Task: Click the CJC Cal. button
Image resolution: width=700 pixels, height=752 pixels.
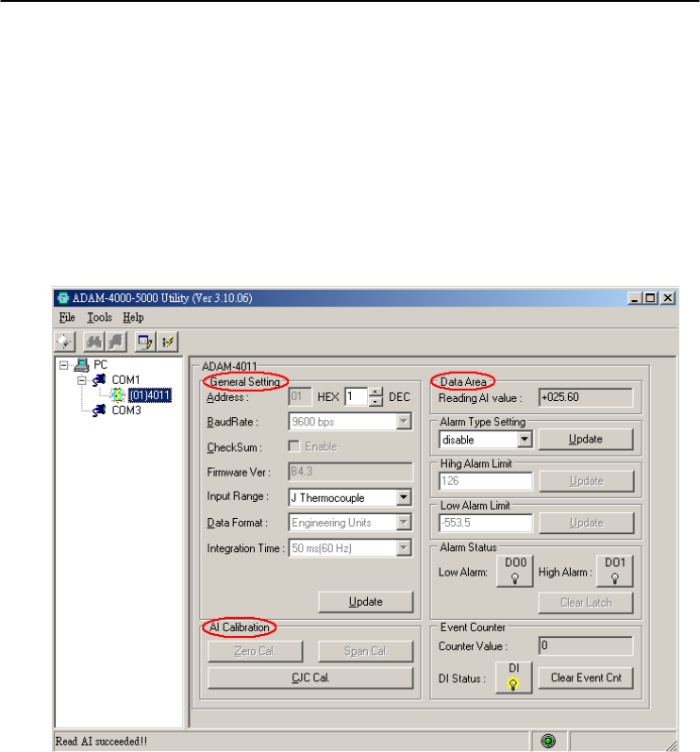Action: (310, 677)
